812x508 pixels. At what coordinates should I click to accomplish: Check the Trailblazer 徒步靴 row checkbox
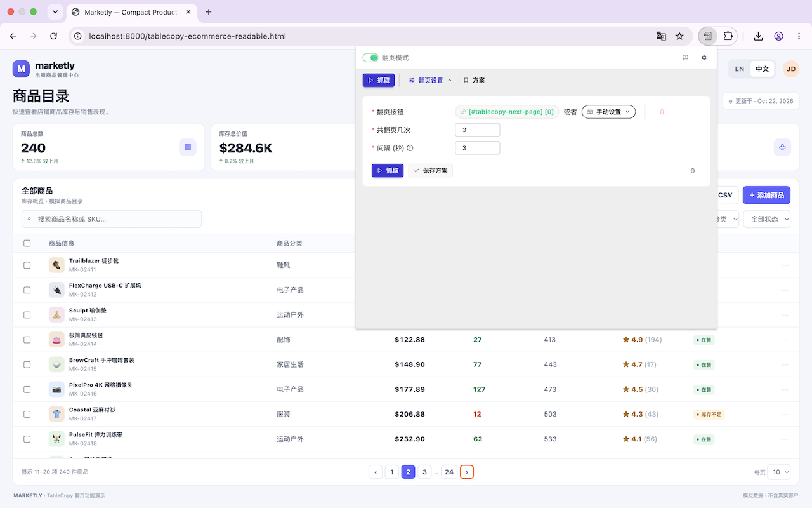(27, 265)
